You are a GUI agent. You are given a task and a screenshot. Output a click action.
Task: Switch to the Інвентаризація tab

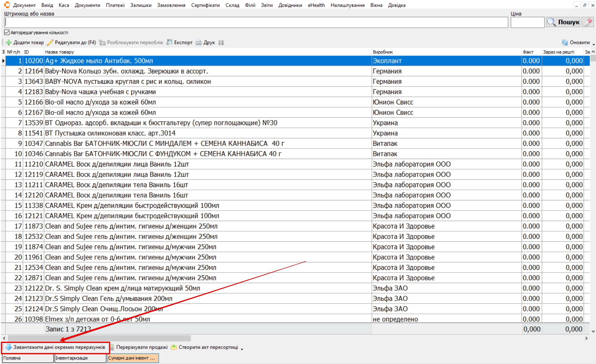[x=80, y=358]
